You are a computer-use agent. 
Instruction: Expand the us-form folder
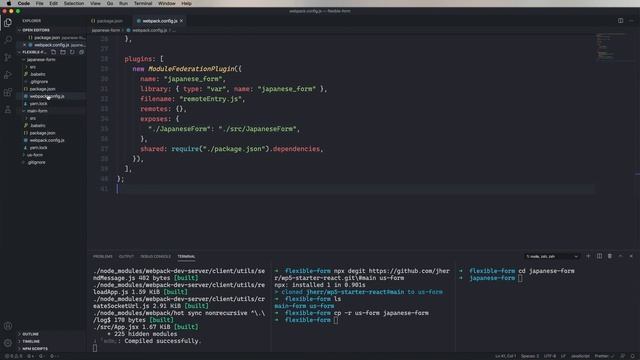point(51,155)
